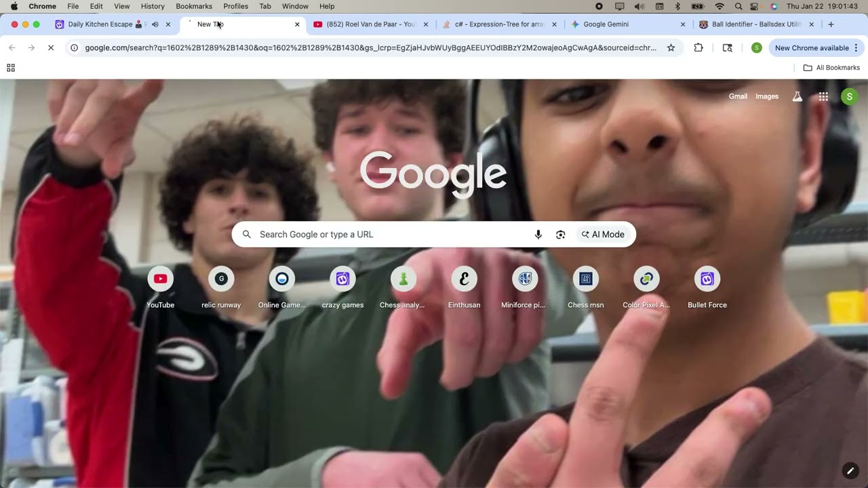Open the bookmarks bar apps grid icon
Viewport: 868px width, 488px height.
pos(11,68)
